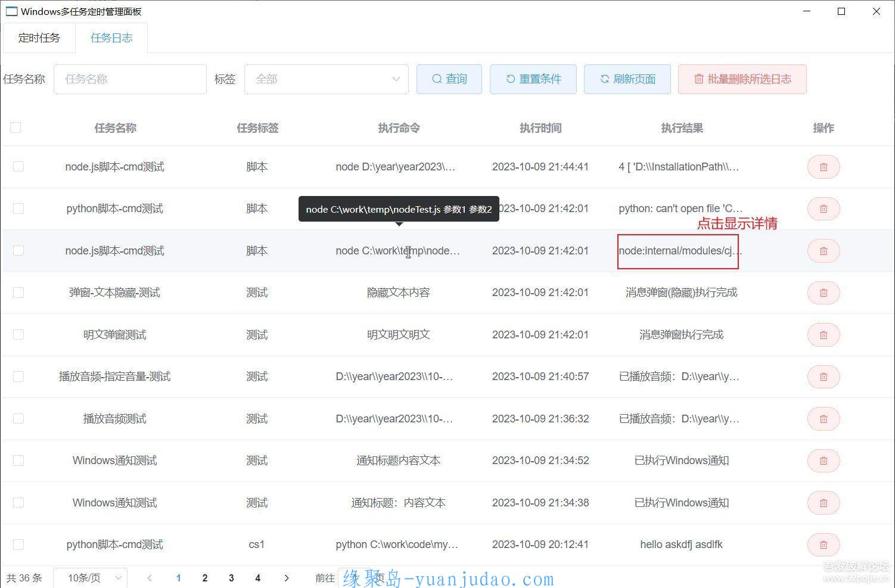
Task: Expand the 10条/页 page size selector
Action: tap(90, 578)
